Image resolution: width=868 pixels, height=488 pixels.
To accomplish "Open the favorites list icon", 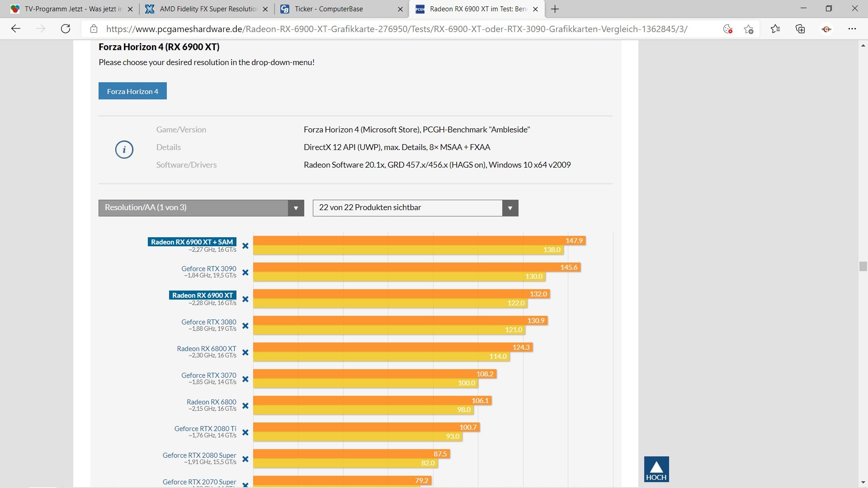I will pyautogui.click(x=775, y=29).
